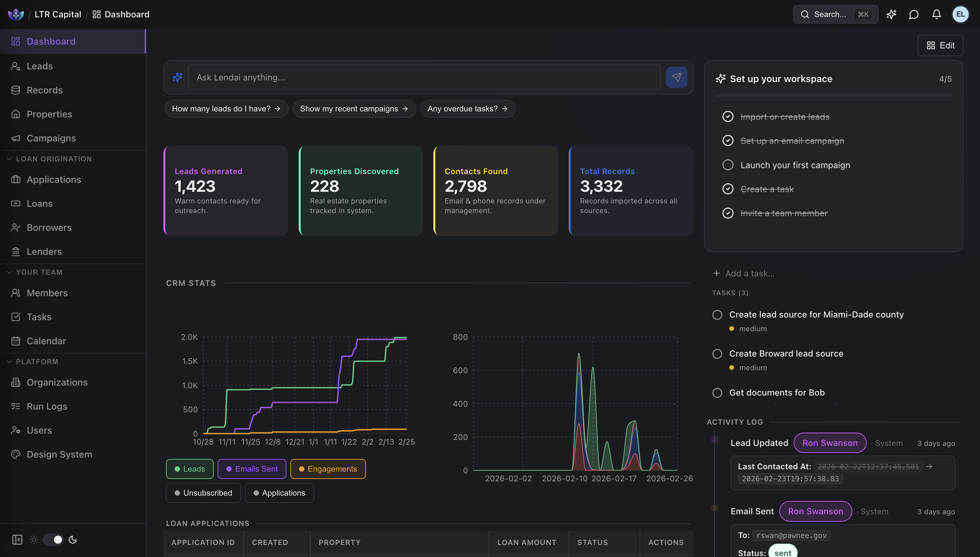Mark 'Launch your first campaign' as complete

point(728,164)
